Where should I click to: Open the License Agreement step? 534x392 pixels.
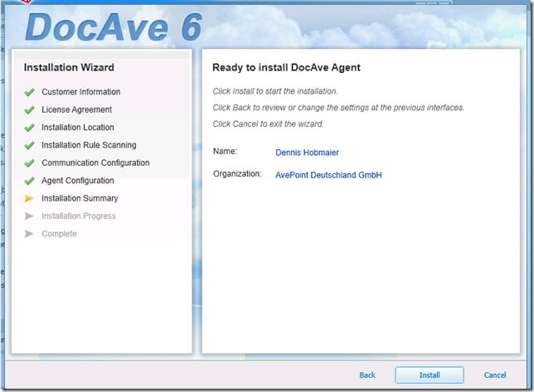pos(76,109)
